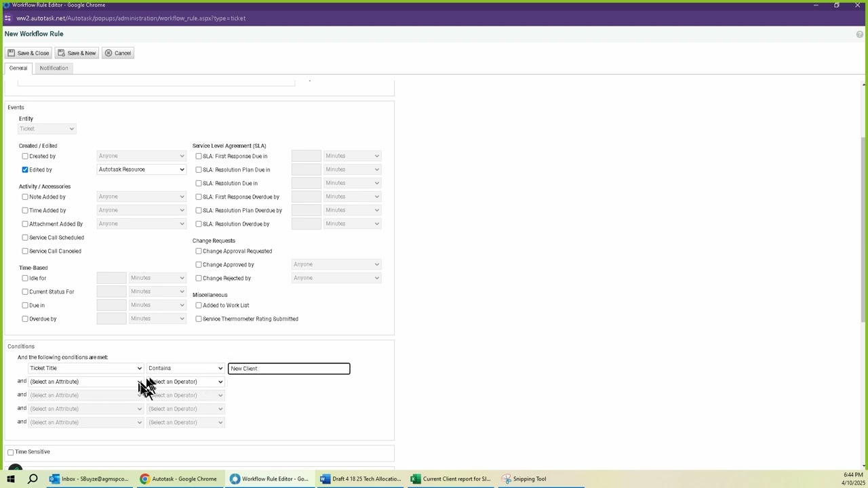Open the Windows Start menu
Image resolution: width=868 pixels, height=488 pixels.
pyautogui.click(x=10, y=479)
